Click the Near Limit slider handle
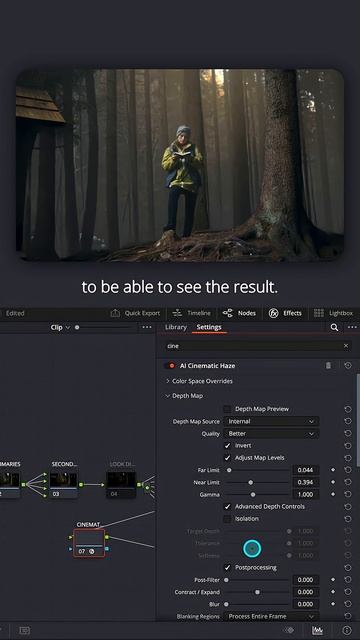This screenshot has height=640, width=360. tap(251, 482)
